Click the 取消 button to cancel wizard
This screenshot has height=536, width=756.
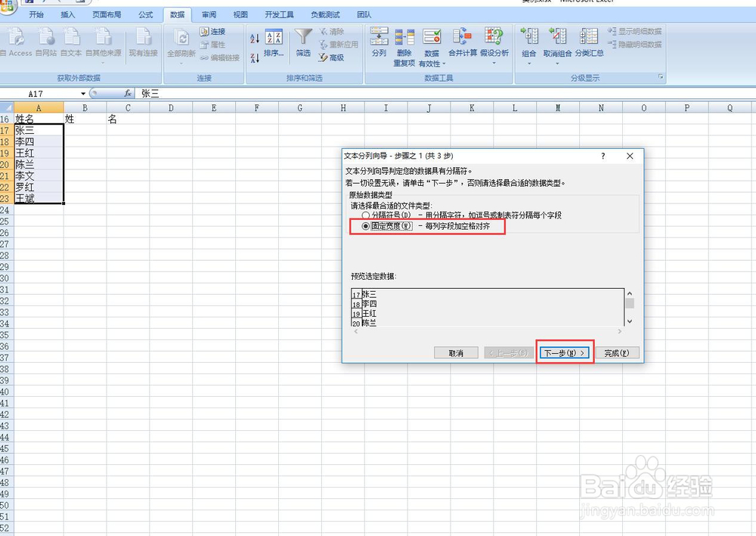pyautogui.click(x=457, y=352)
